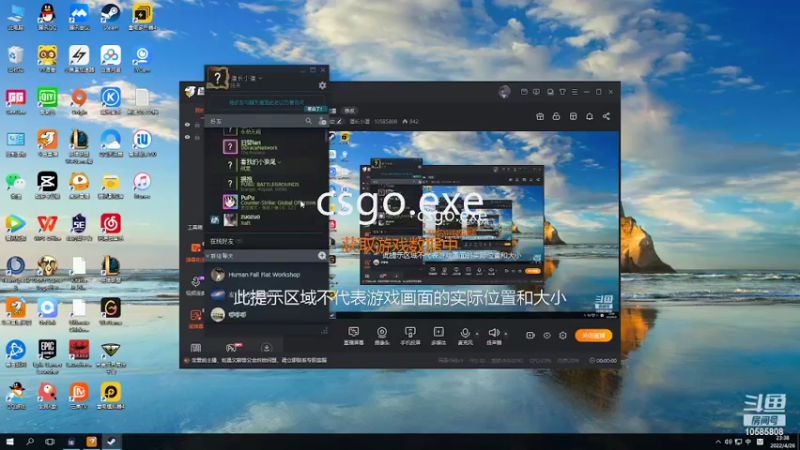This screenshot has height=450, width=800.
Task: Click the lock icon in Douyu toolbar
Action: [556, 116]
